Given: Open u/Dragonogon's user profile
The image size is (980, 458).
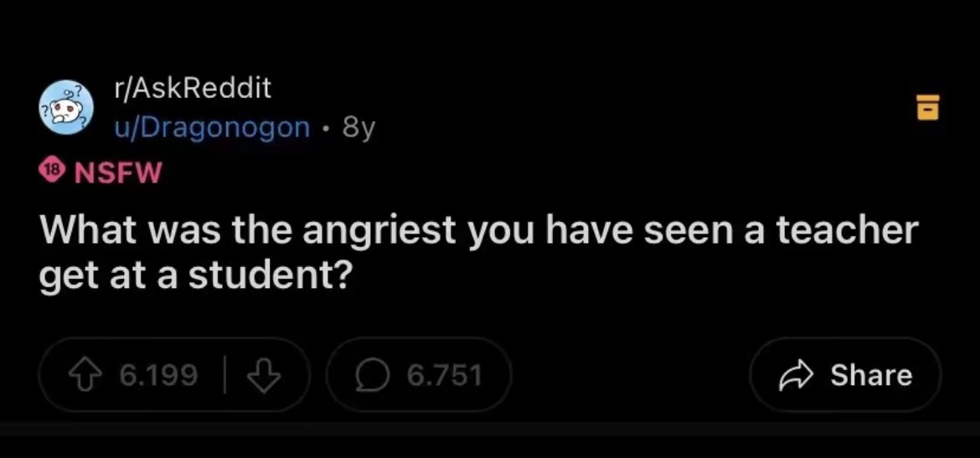Looking at the screenshot, I should tap(213, 126).
